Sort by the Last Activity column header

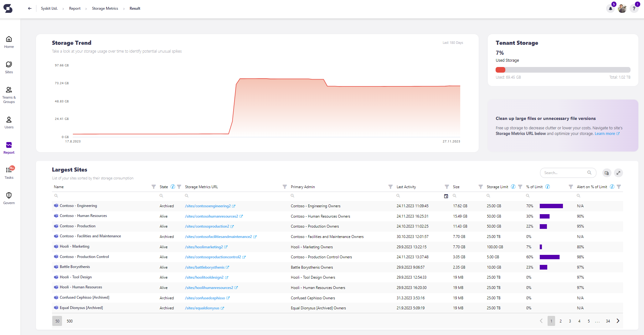406,187
